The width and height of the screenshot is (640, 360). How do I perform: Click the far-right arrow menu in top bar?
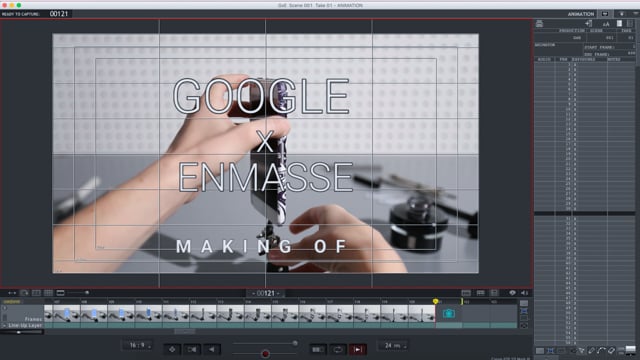coord(636,13)
